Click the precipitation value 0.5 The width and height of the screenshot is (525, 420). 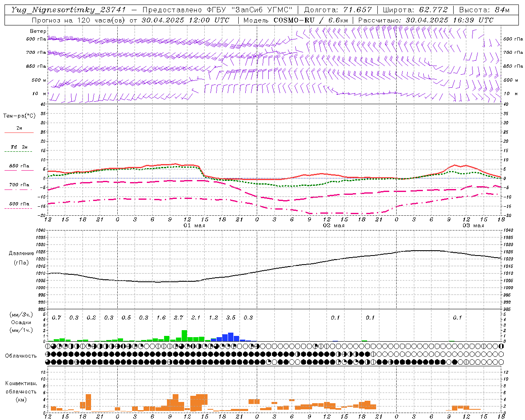click(126, 318)
